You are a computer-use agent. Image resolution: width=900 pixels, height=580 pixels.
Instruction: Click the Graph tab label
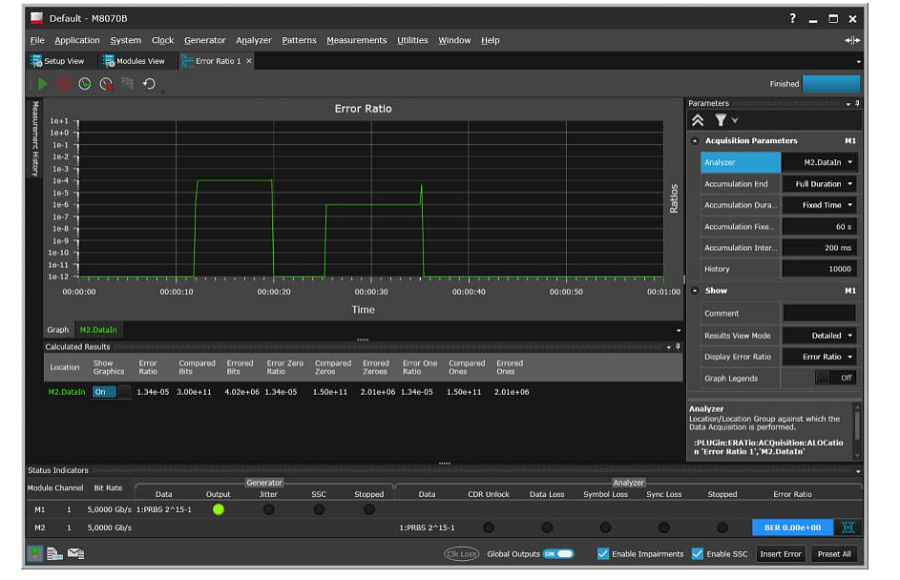click(x=58, y=330)
